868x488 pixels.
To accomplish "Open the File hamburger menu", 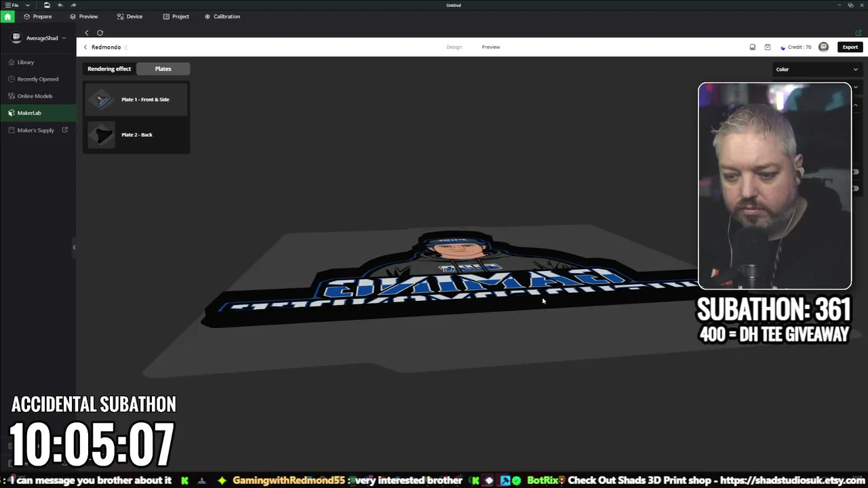I will tap(12, 5).
